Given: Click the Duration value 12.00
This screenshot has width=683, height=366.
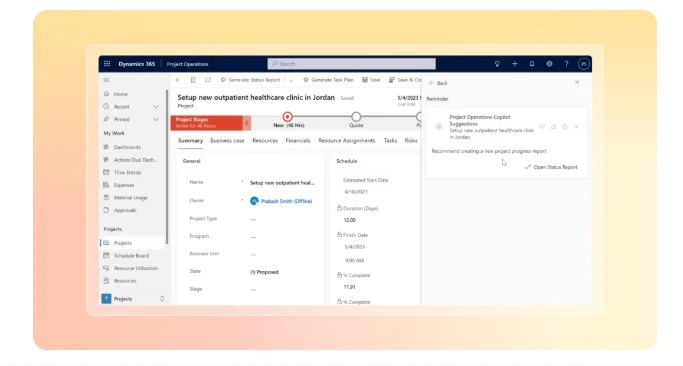Looking at the screenshot, I should (x=350, y=220).
